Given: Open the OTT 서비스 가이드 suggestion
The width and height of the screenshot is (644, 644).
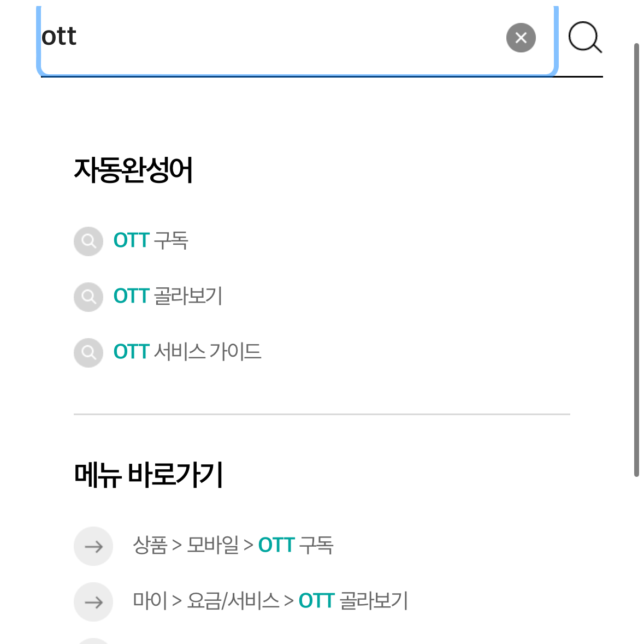Looking at the screenshot, I should click(187, 352).
